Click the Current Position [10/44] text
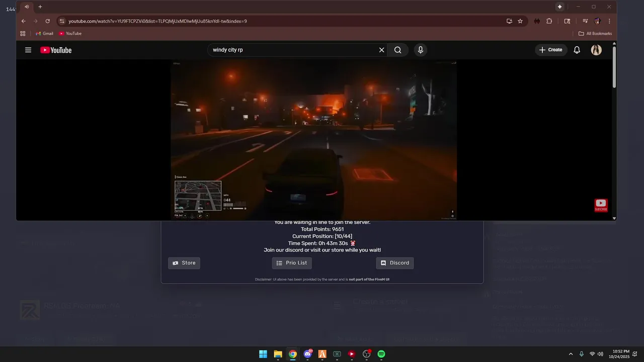 (322, 236)
